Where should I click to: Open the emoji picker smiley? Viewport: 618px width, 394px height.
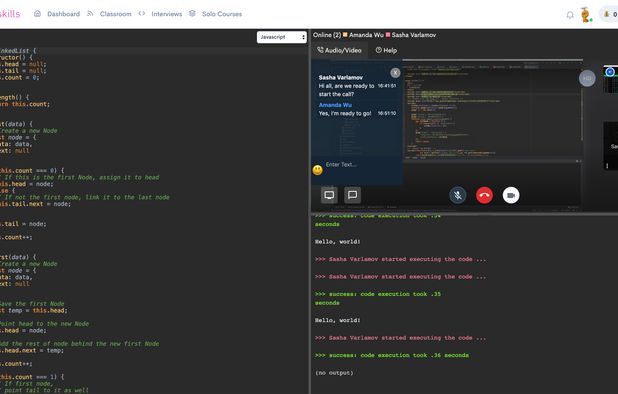point(317,170)
